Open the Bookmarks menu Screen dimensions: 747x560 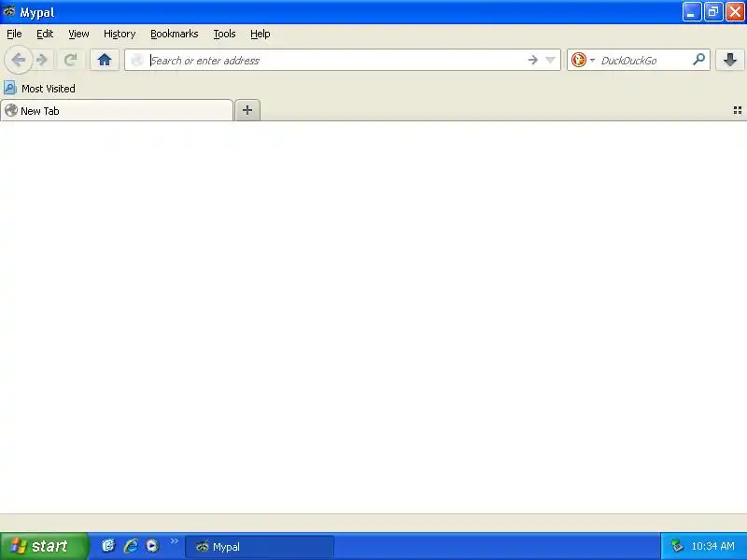pyautogui.click(x=175, y=34)
